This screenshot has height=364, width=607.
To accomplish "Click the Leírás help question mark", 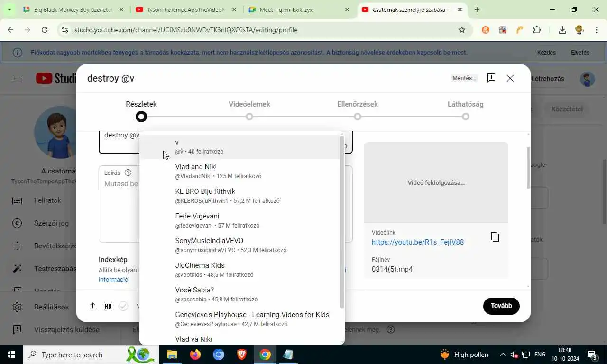I will tap(128, 173).
